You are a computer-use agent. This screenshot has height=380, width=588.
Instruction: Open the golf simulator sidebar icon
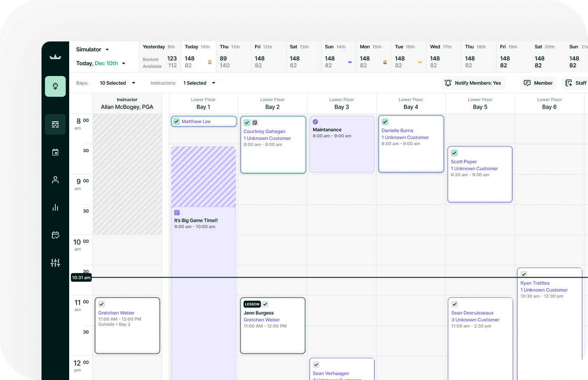[x=55, y=86]
